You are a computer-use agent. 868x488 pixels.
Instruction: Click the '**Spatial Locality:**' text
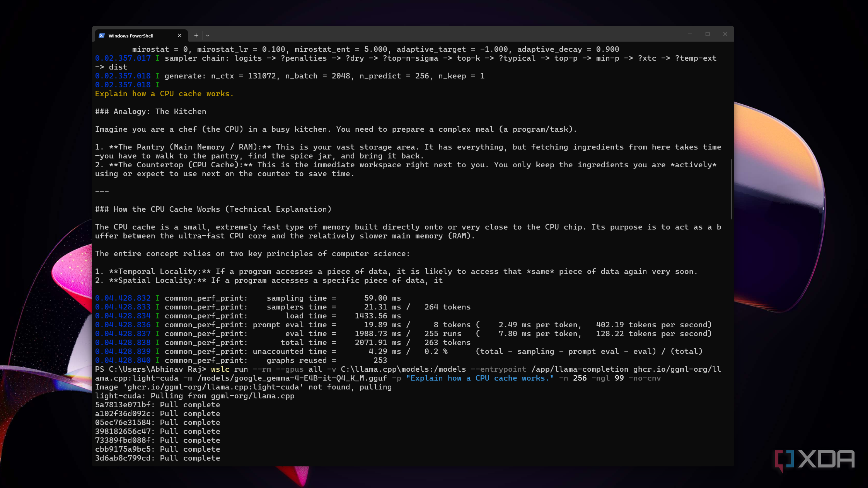158,281
